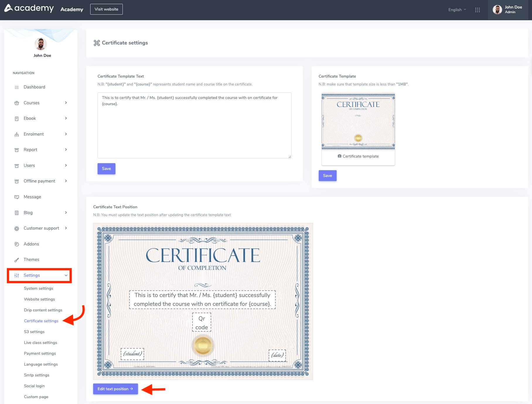Collapse the Settings section chevron

(x=66, y=275)
